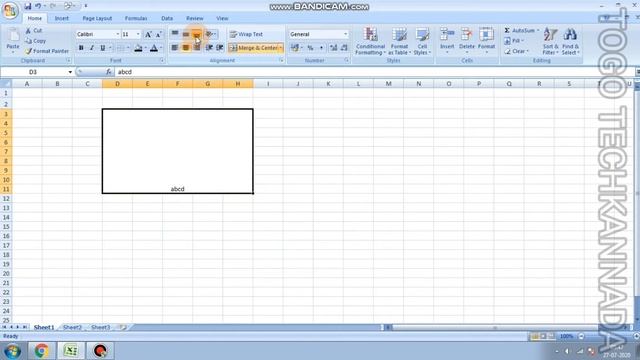Viewport: 640px width, 360px height.
Task: Toggle Bottom Align
Action: (x=196, y=34)
